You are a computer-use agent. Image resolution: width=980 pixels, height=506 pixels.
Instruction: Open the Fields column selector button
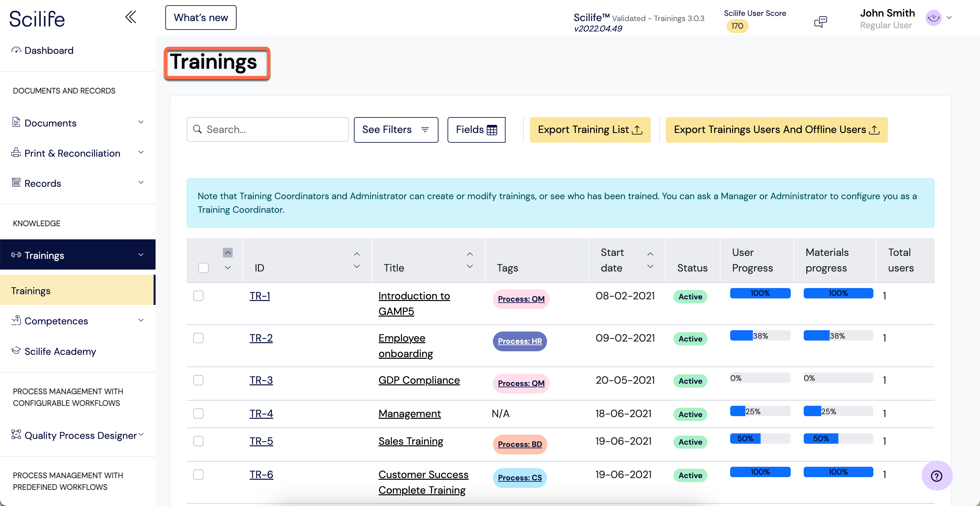point(476,129)
